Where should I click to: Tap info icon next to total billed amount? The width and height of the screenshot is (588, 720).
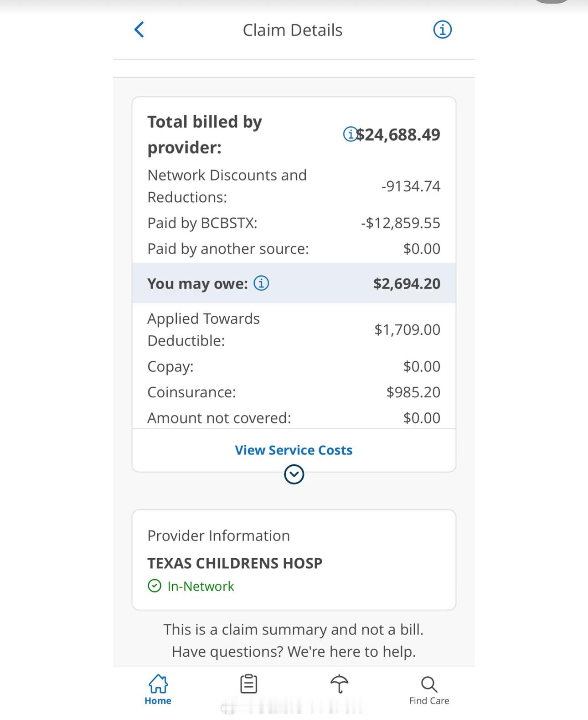350,134
